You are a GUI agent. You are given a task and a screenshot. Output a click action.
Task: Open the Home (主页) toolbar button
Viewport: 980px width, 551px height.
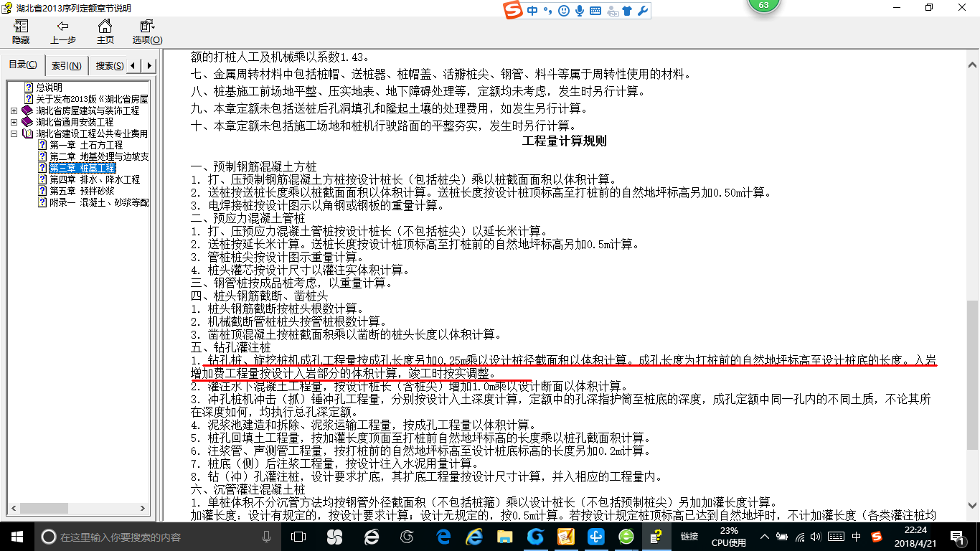[105, 32]
